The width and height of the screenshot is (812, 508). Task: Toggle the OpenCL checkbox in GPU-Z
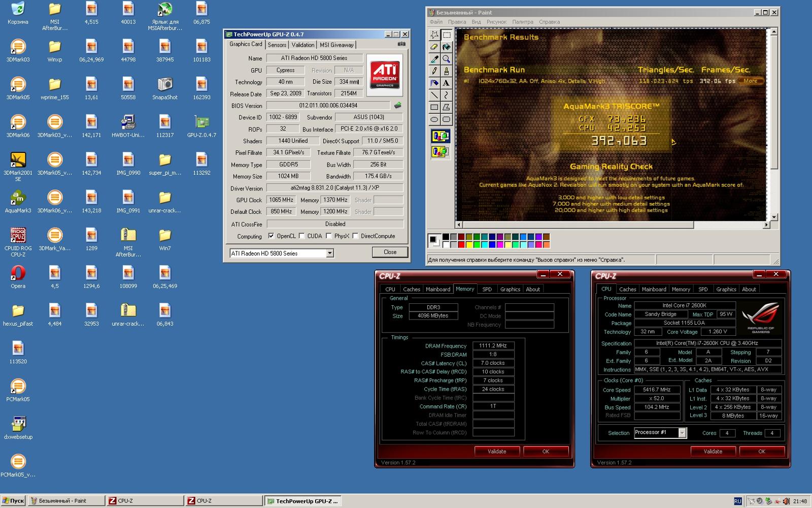click(271, 236)
